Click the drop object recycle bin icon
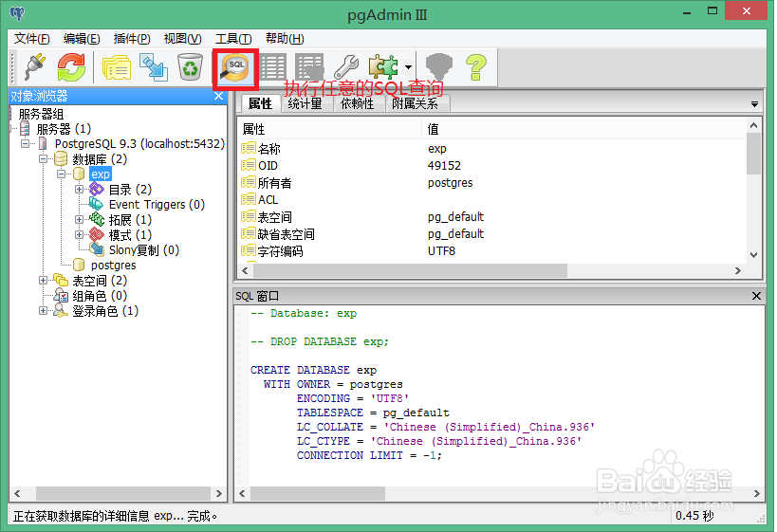 [190, 67]
